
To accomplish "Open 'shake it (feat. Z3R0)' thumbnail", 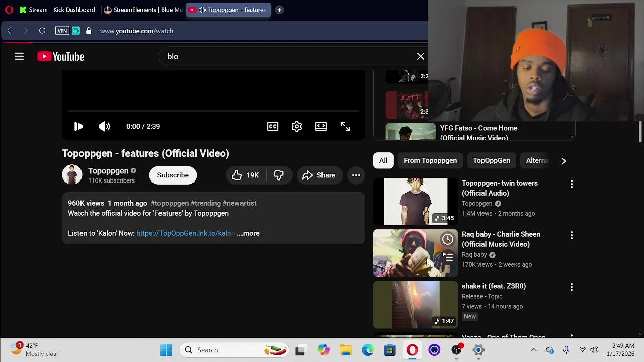I will (x=416, y=305).
